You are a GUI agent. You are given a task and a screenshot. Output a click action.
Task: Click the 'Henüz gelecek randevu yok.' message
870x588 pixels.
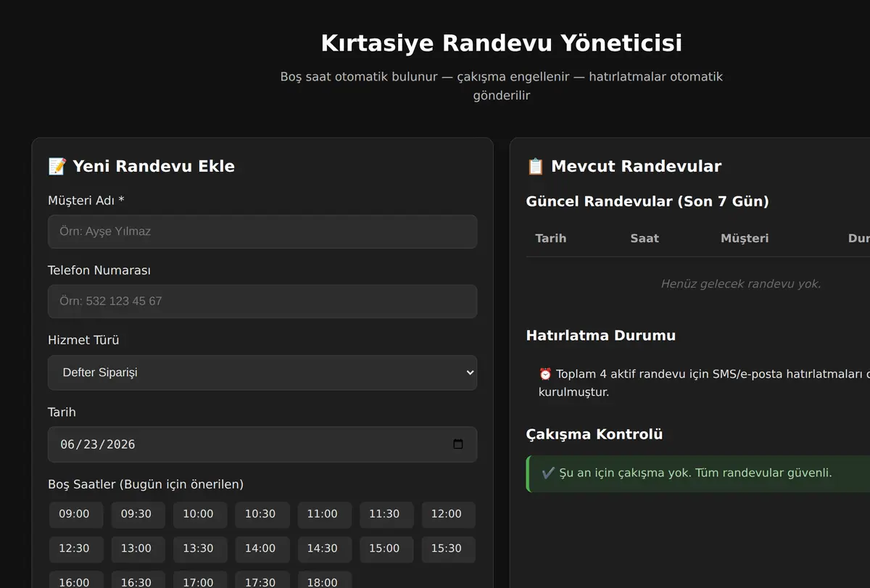pyautogui.click(x=740, y=284)
